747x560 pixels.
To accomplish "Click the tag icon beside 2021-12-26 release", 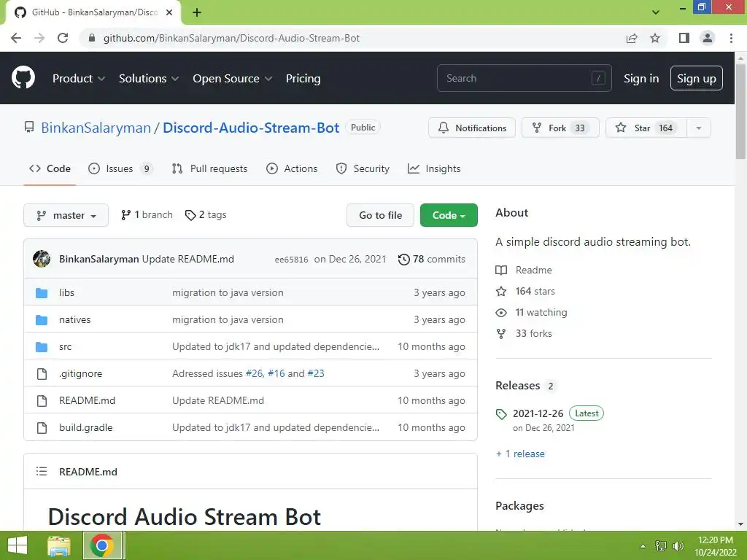I will [501, 414].
